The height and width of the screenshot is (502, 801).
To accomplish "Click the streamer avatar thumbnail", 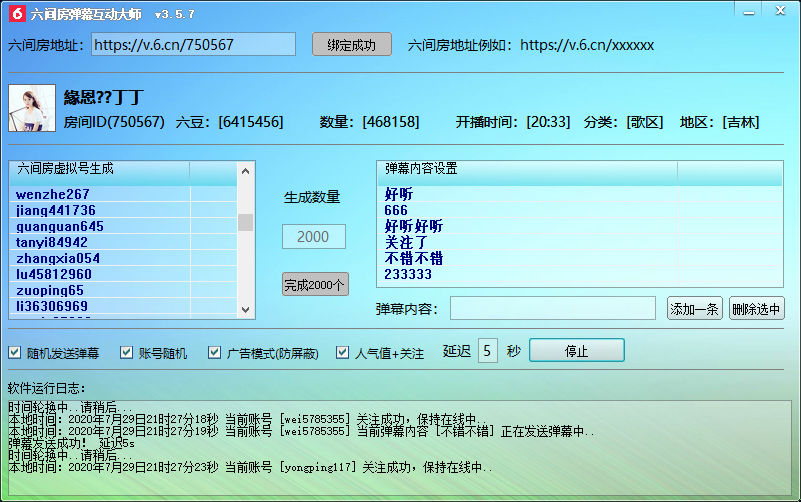I will (x=32, y=108).
